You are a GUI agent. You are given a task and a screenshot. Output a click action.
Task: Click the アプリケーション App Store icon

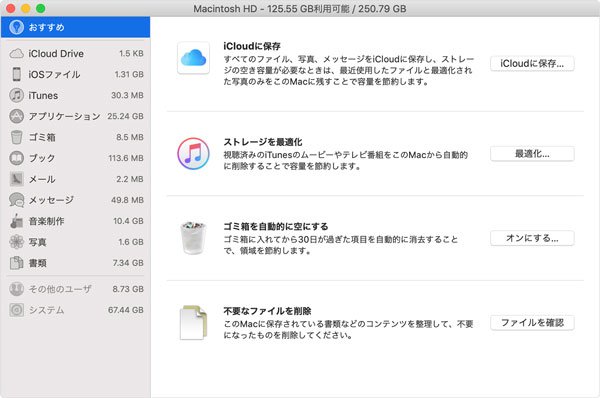click(x=16, y=116)
